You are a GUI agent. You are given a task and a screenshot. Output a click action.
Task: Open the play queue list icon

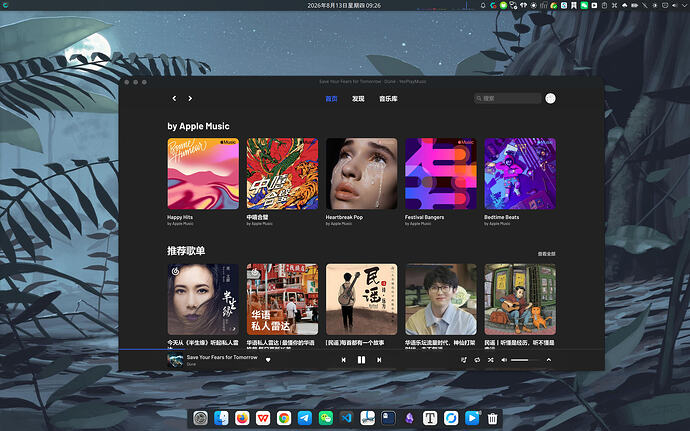463,360
